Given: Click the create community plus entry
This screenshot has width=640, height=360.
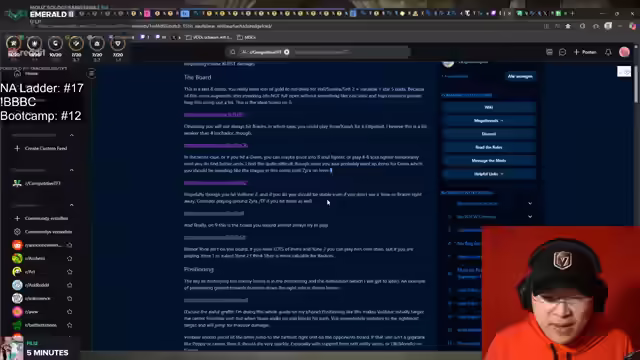Looking at the screenshot, I should coord(41,218).
